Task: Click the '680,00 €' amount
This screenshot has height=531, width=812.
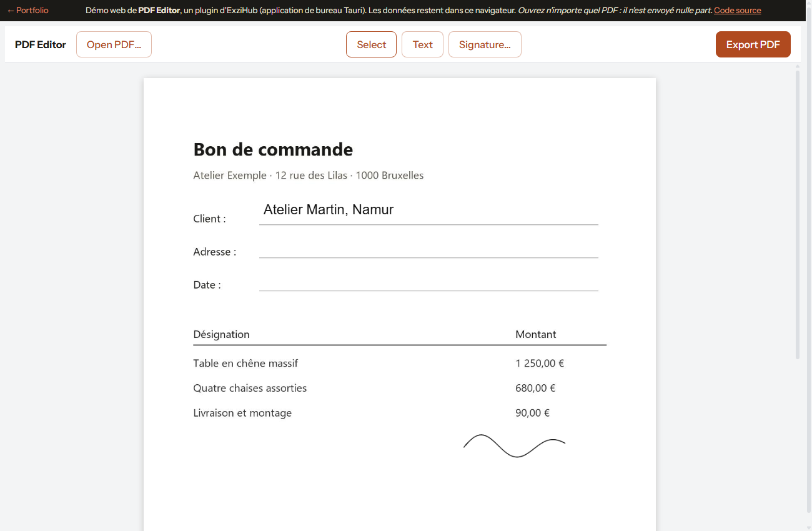Action: click(x=535, y=388)
